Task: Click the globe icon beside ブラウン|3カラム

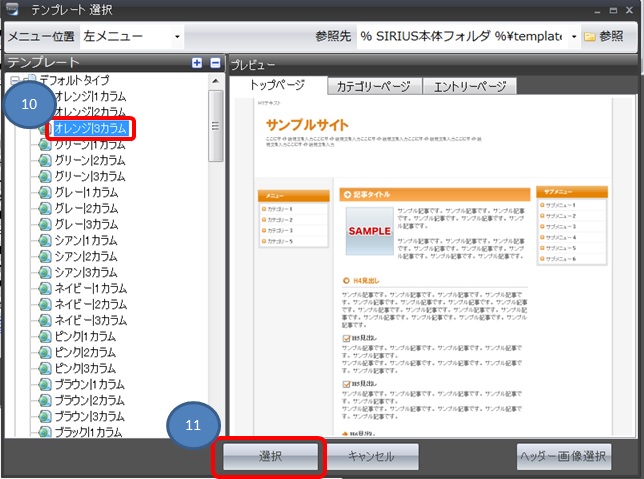Action: click(44, 416)
